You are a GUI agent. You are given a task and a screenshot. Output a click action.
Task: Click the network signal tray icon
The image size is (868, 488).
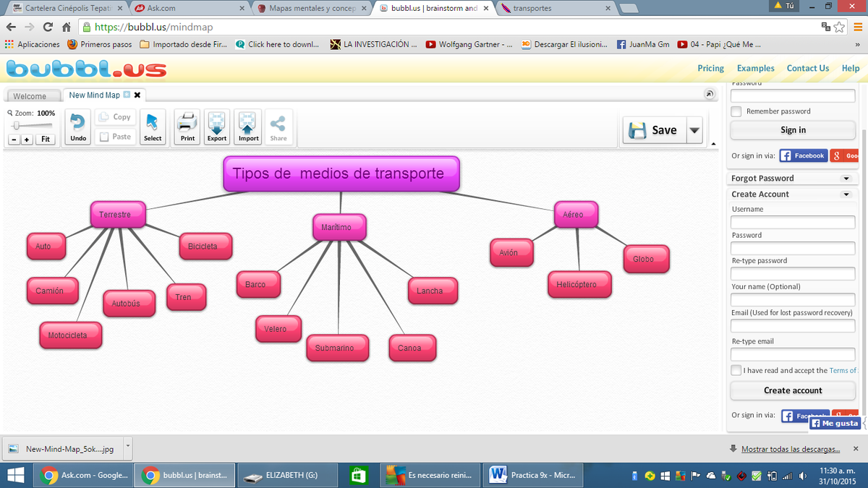click(x=788, y=476)
